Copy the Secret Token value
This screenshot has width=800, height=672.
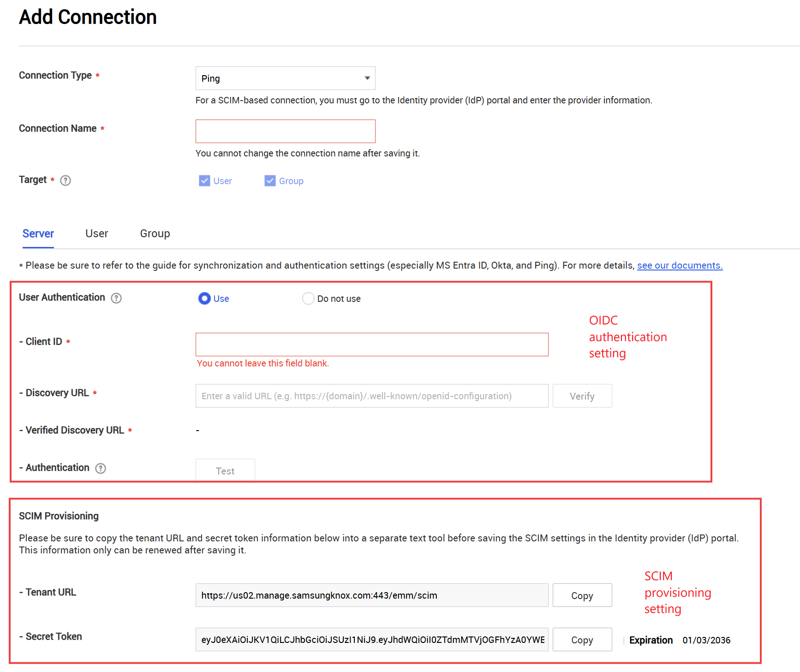point(582,639)
